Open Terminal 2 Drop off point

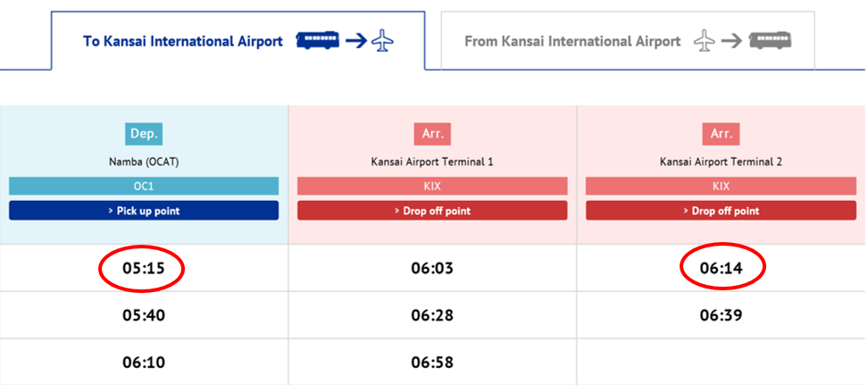721,211
